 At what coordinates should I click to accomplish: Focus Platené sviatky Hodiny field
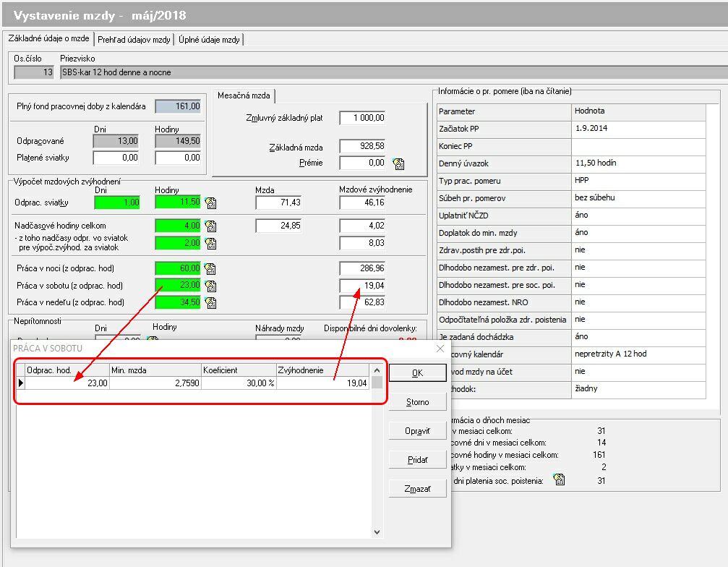178,158
